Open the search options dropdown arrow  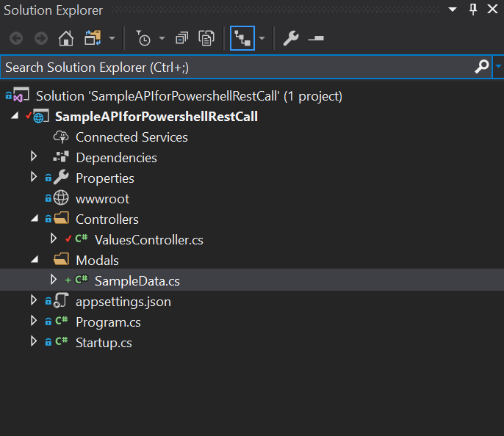tap(498, 67)
